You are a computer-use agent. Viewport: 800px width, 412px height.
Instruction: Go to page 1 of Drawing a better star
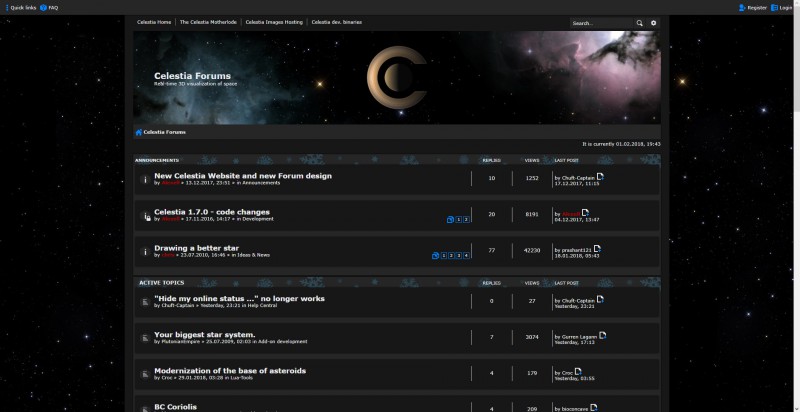tap(444, 256)
